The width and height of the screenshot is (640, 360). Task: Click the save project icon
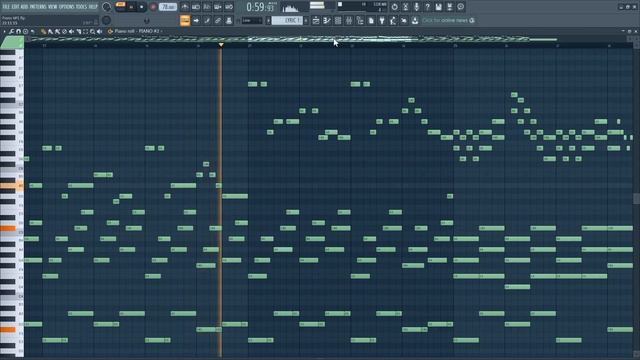pos(438,7)
